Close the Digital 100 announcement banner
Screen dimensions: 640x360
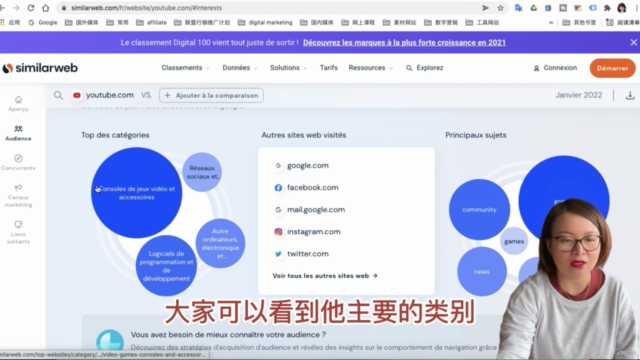click(x=633, y=42)
